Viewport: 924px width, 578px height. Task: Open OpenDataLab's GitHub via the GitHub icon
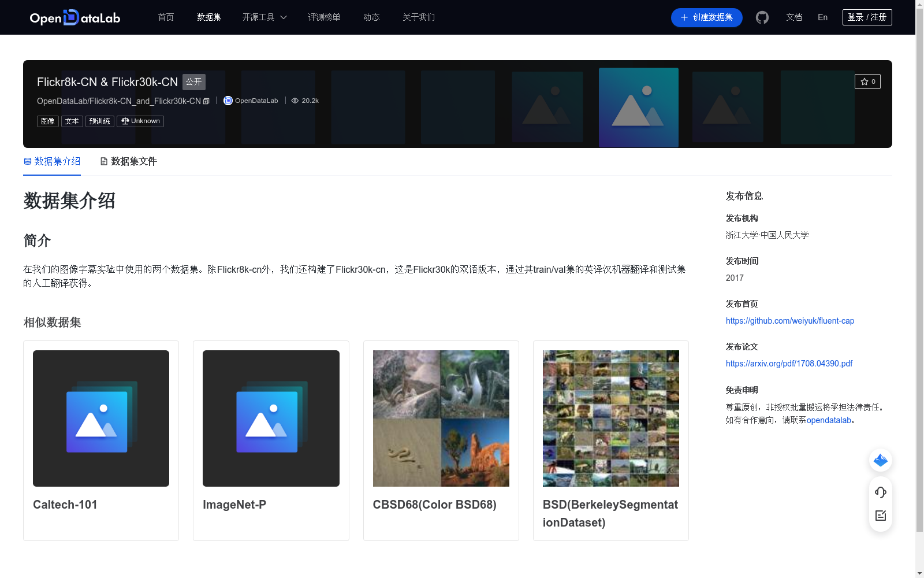point(762,17)
